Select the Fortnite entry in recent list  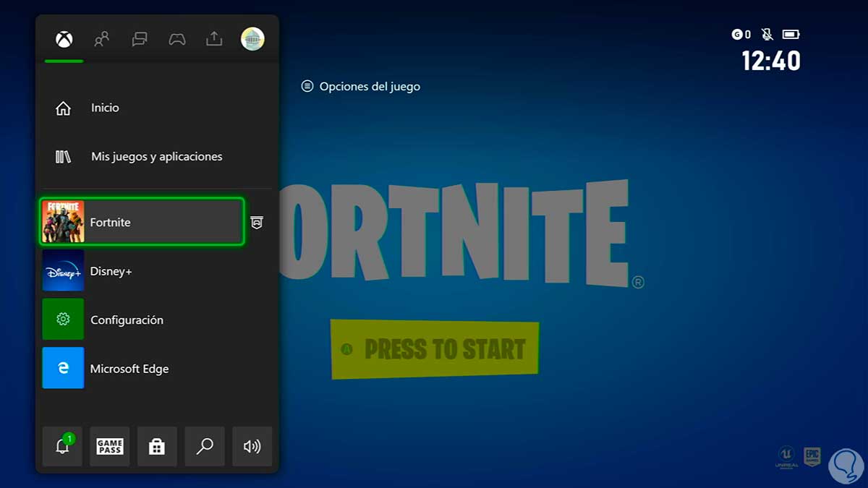point(142,222)
